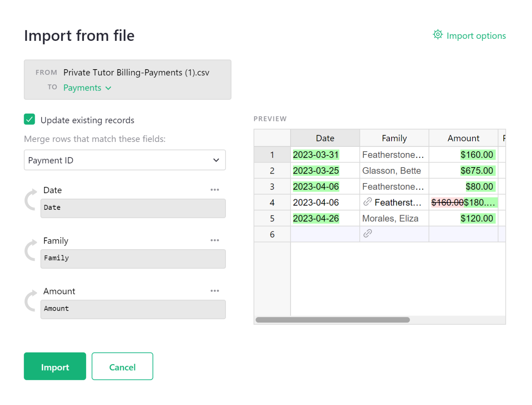The height and width of the screenshot is (405, 532).
Task: Cancel the file import
Action: pos(122,367)
